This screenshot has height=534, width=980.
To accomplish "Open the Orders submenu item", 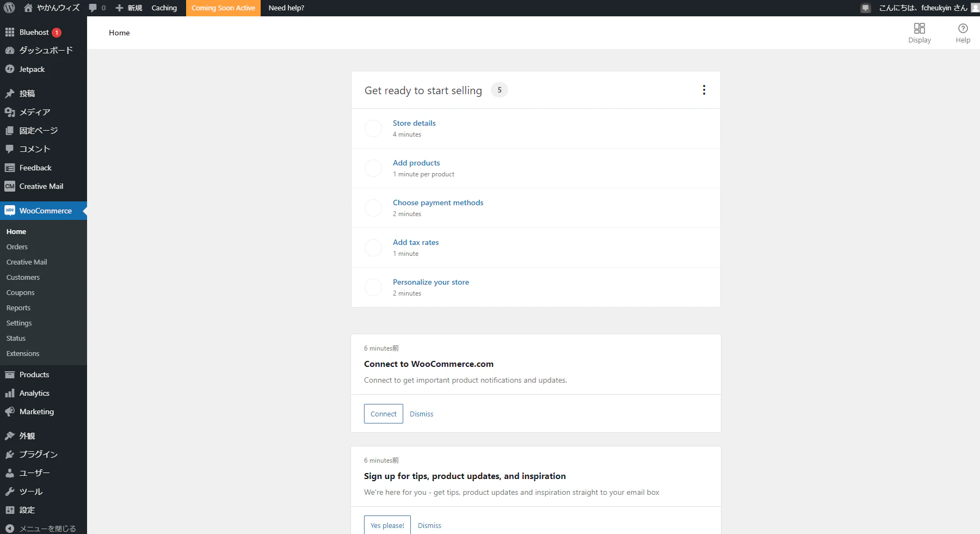I will click(17, 247).
